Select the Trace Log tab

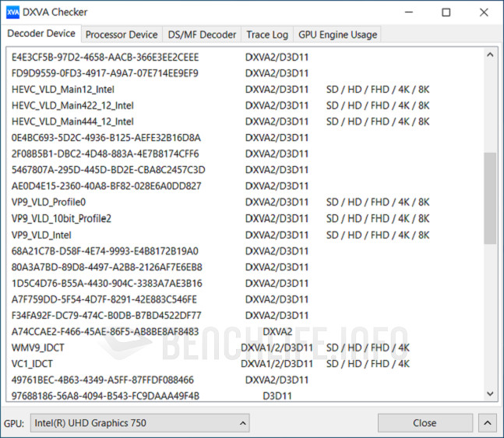pos(267,34)
